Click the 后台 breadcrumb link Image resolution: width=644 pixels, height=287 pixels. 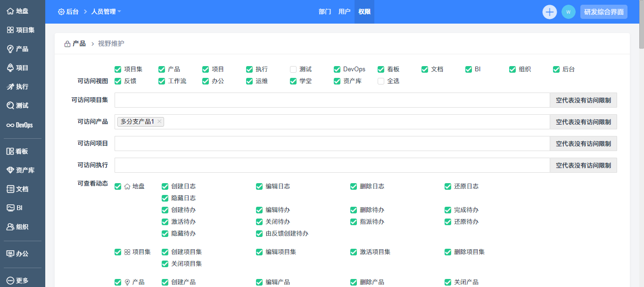click(68, 12)
